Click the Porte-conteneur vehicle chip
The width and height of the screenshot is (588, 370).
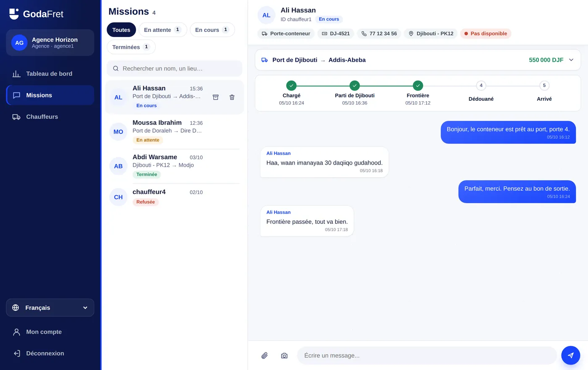click(x=286, y=34)
